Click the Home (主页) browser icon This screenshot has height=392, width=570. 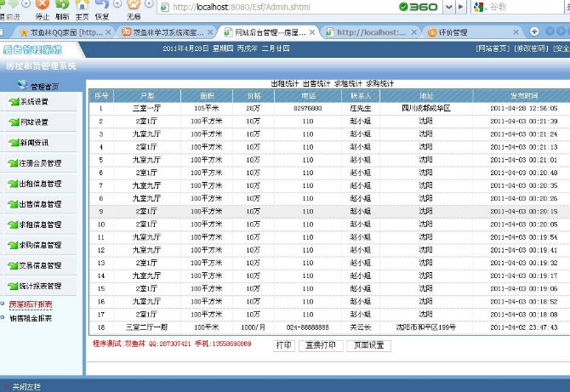pos(83,5)
